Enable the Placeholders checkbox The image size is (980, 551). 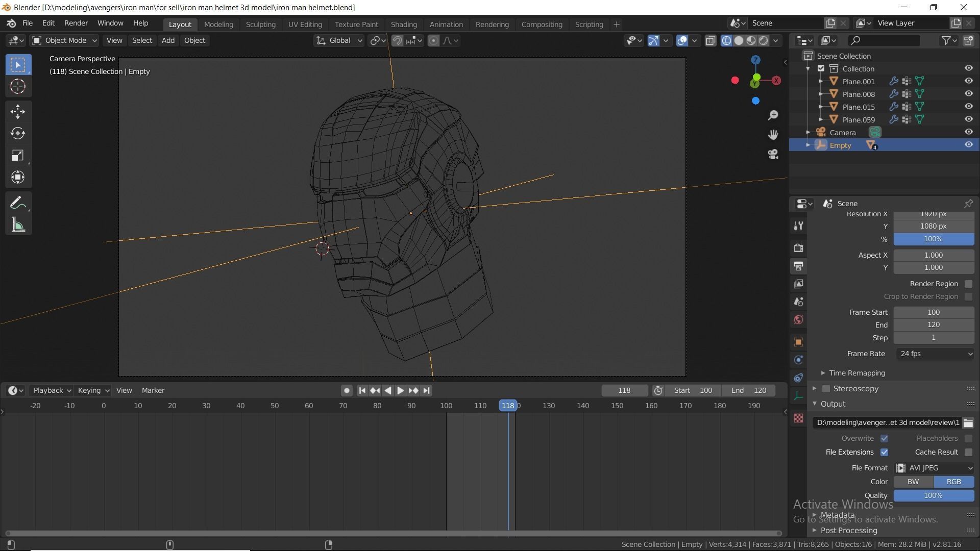[968, 438]
